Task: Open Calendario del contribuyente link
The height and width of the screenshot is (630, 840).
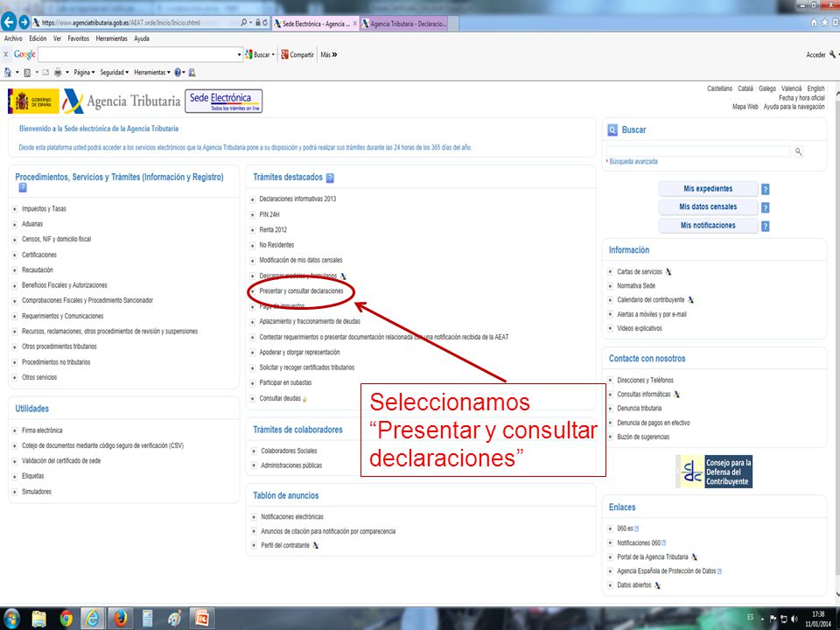Action: 651,299
